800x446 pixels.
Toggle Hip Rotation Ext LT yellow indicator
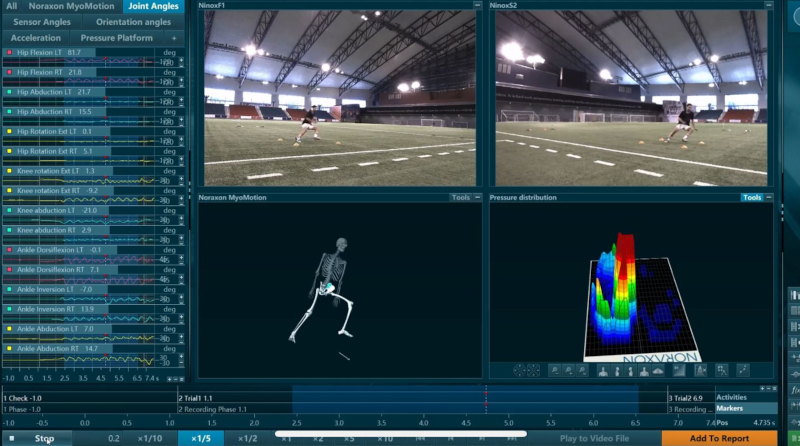click(9, 132)
